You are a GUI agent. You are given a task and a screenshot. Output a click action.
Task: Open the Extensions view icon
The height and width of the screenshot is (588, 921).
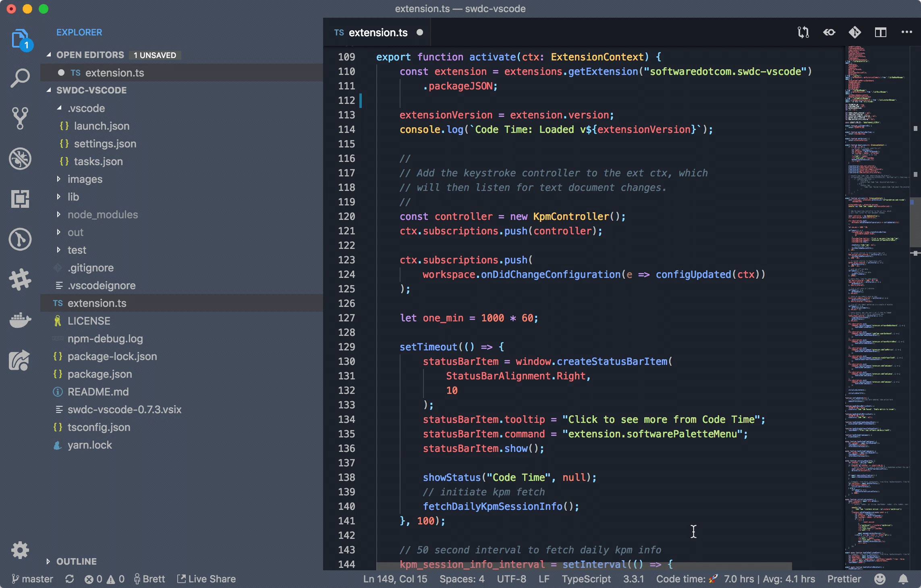(x=20, y=199)
